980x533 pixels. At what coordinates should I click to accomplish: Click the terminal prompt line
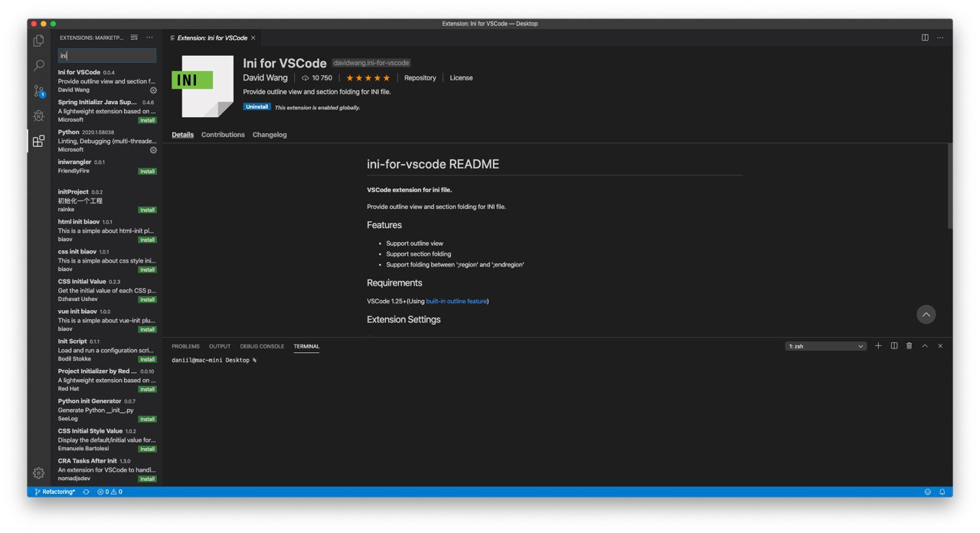coord(214,360)
